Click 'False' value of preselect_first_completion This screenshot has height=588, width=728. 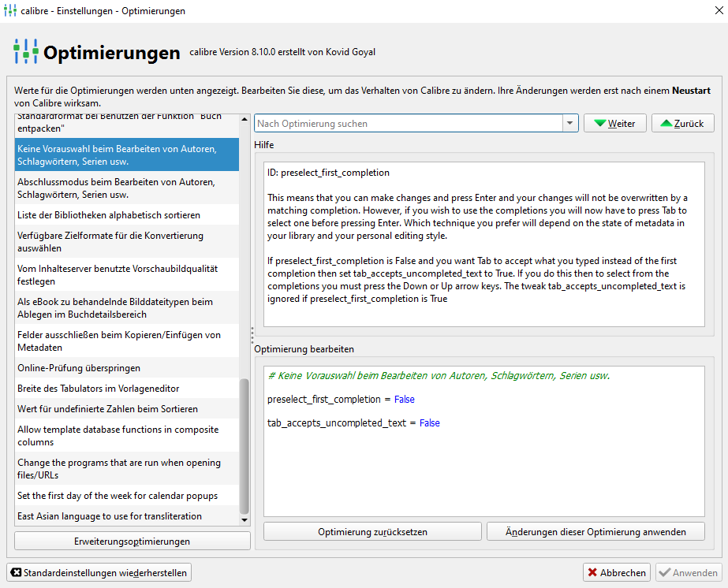coord(404,399)
